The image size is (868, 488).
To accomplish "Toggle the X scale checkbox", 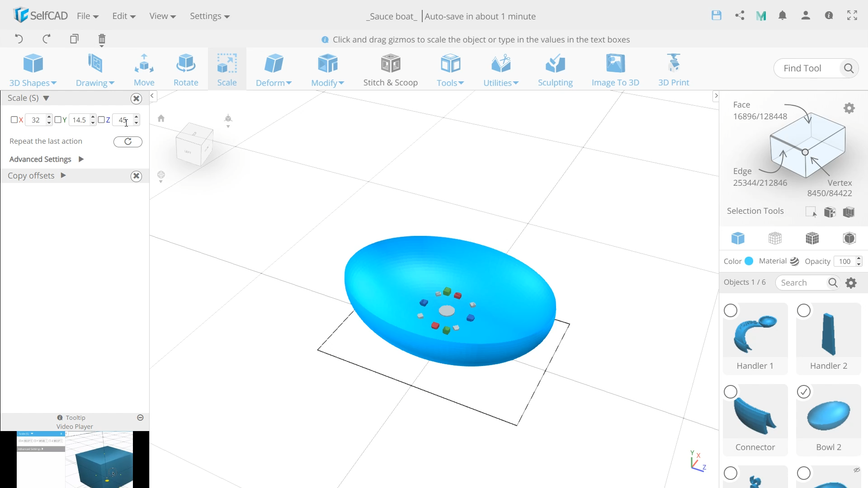I will tap(14, 120).
